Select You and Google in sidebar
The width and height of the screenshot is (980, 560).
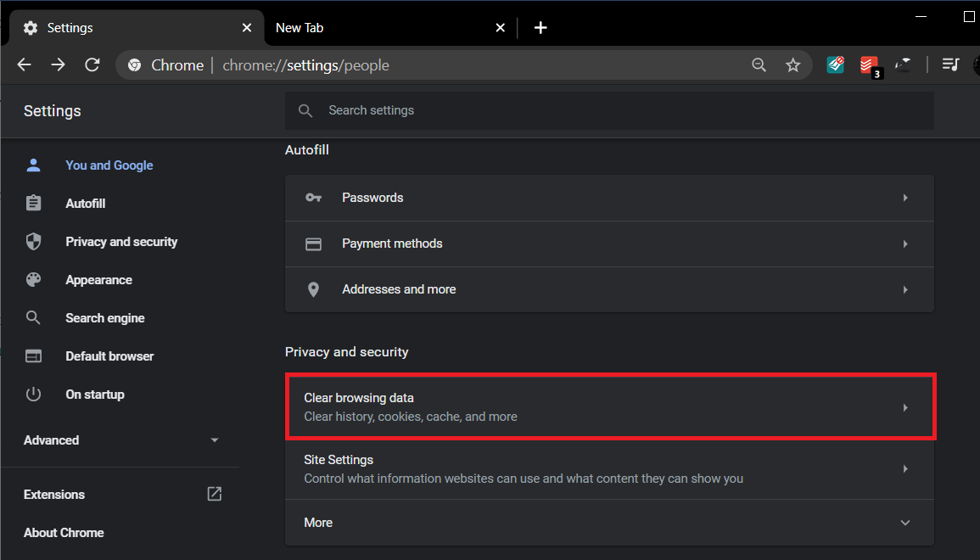pos(109,165)
